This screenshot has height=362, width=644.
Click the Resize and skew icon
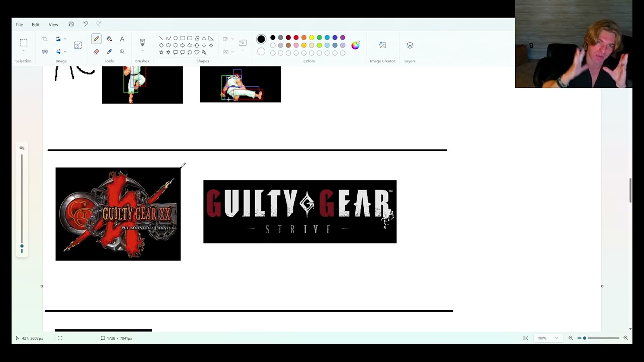click(x=77, y=45)
